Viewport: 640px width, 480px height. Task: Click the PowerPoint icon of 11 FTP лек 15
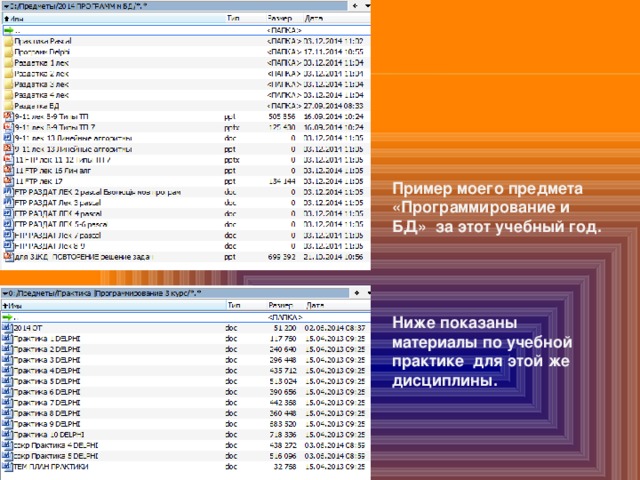coord(8,170)
